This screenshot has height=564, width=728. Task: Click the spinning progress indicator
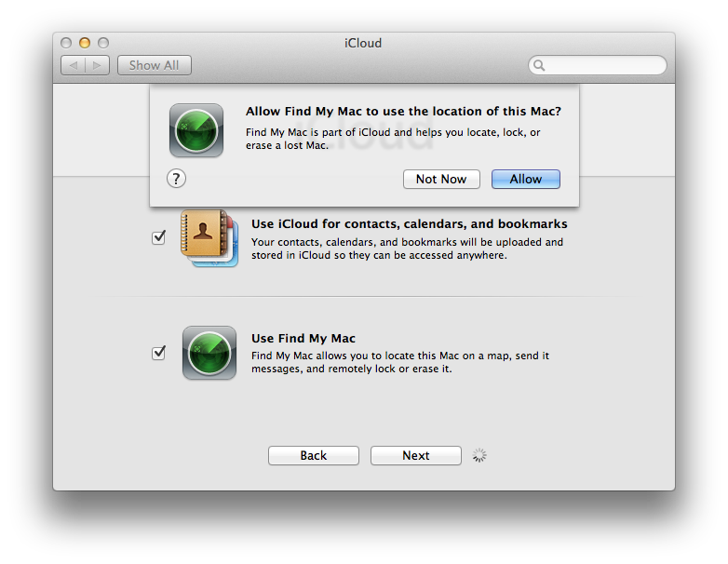tap(479, 455)
